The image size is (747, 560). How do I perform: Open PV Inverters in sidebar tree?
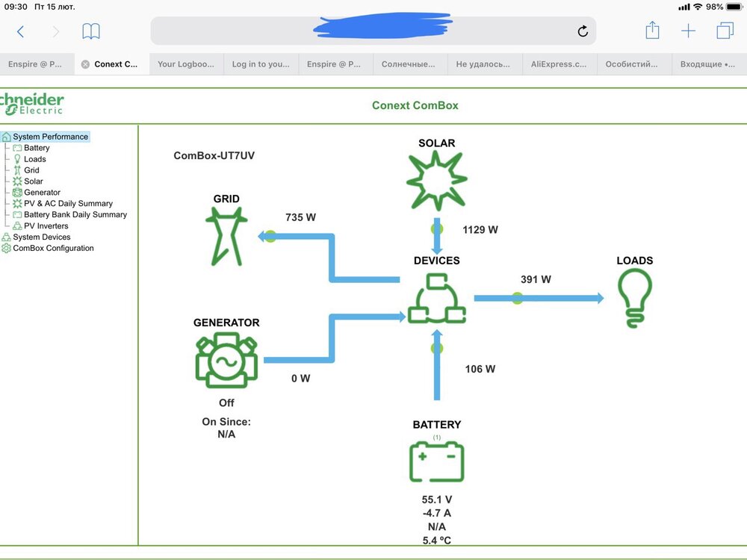(46, 225)
